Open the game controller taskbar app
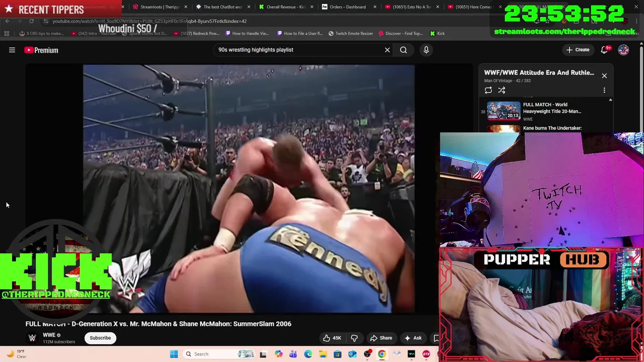Image resolution: width=644 pixels, height=362 pixels. [397, 354]
